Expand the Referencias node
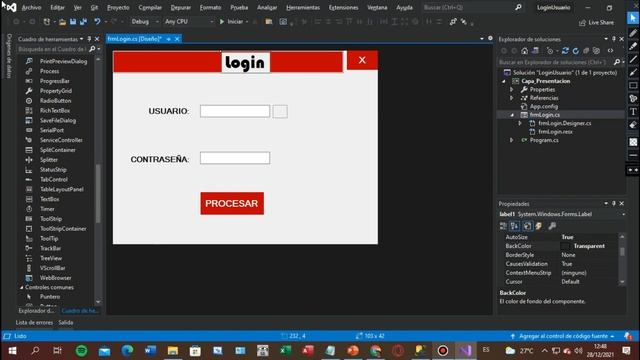Viewport: 640px width, 360px height. 512,98
